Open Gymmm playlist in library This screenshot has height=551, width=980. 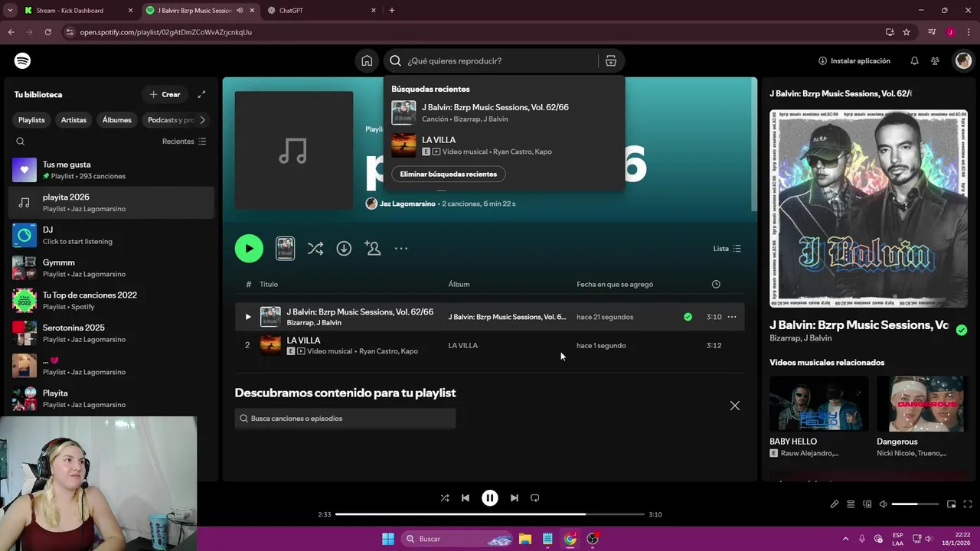(112, 268)
